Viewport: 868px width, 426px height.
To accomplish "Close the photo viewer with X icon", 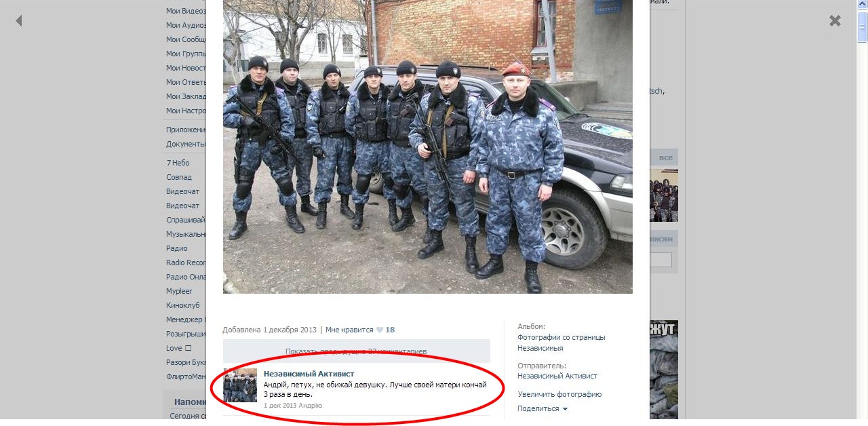I will click(835, 21).
